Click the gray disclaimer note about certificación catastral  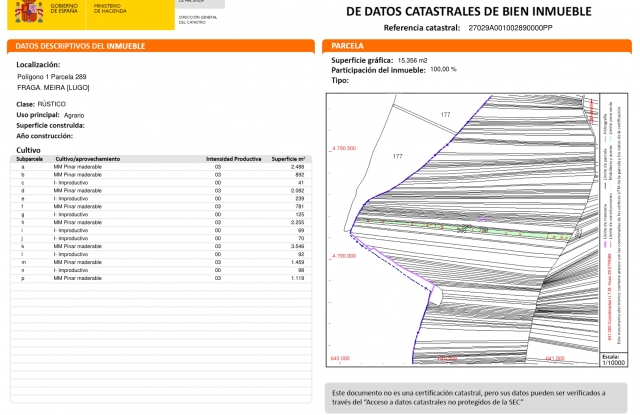tap(476, 398)
